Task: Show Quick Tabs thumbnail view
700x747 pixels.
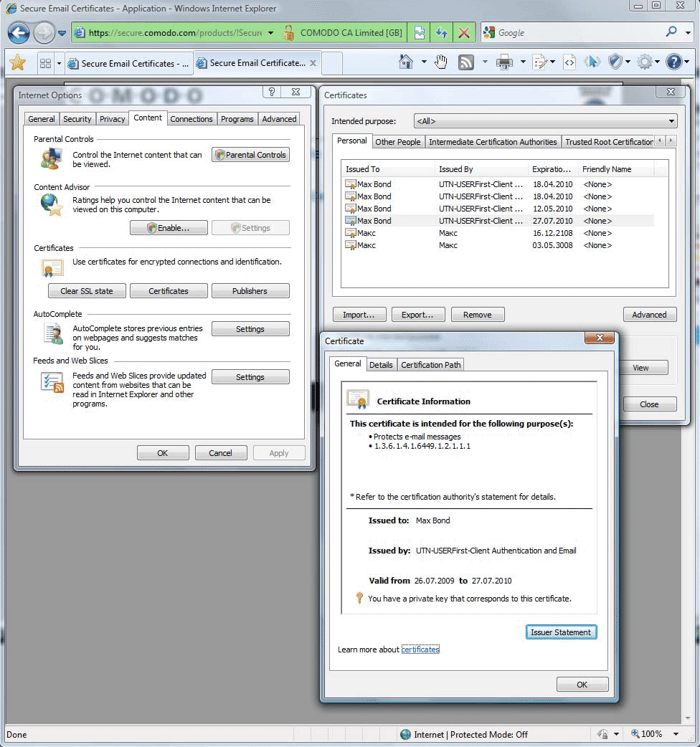Action: [x=46, y=63]
